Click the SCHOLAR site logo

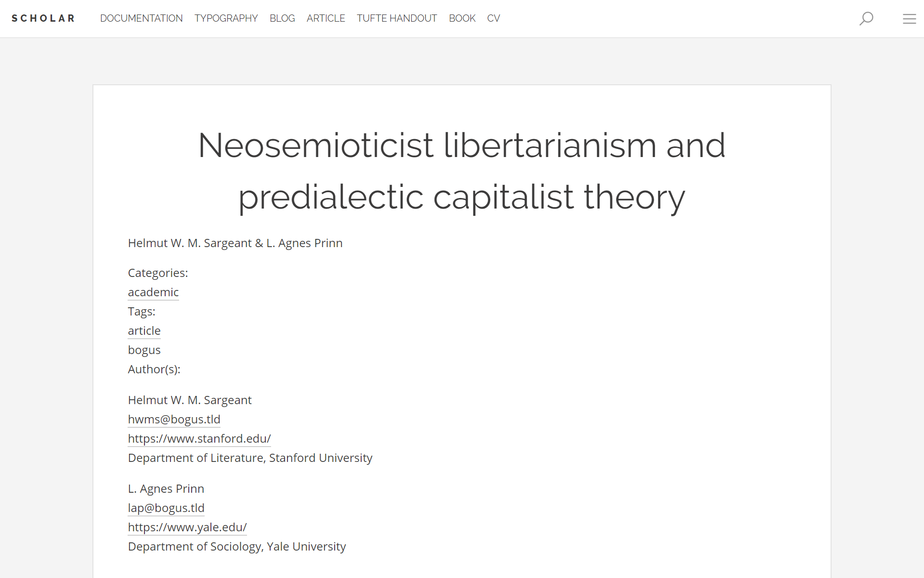tap(43, 18)
